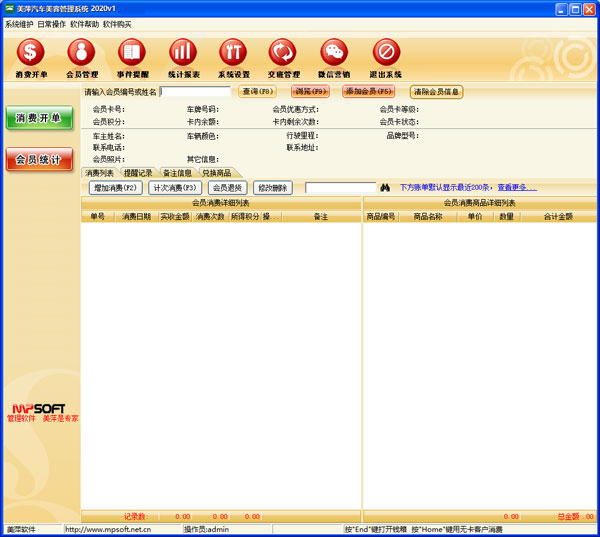Viewport: 600px width, 537px height.
Task: Click the 消费日期 column header
Action: (136, 216)
